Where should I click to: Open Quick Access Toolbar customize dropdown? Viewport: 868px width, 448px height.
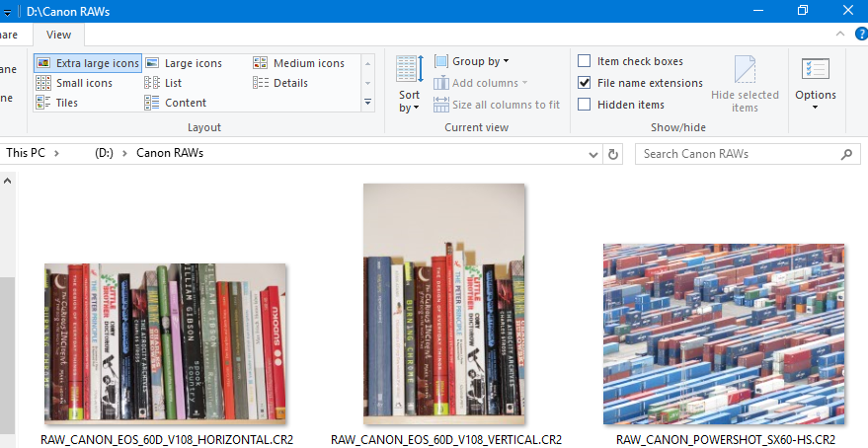coord(7,12)
